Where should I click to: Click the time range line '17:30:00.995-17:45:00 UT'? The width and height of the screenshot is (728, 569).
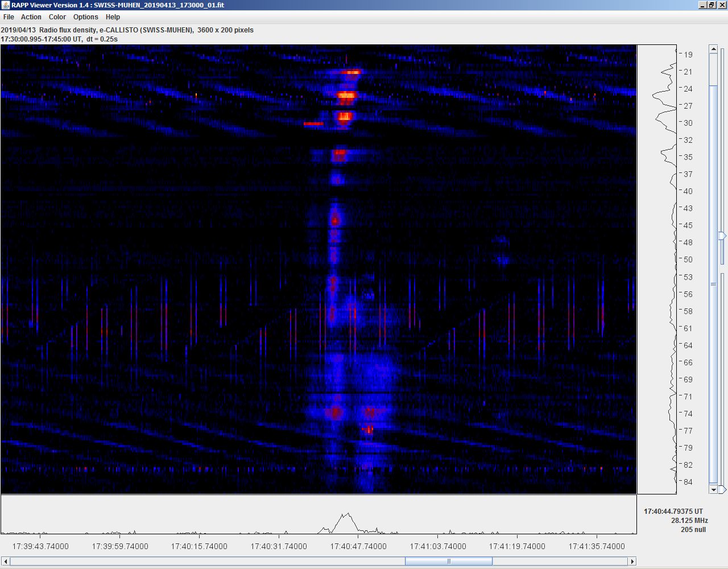(x=42, y=39)
